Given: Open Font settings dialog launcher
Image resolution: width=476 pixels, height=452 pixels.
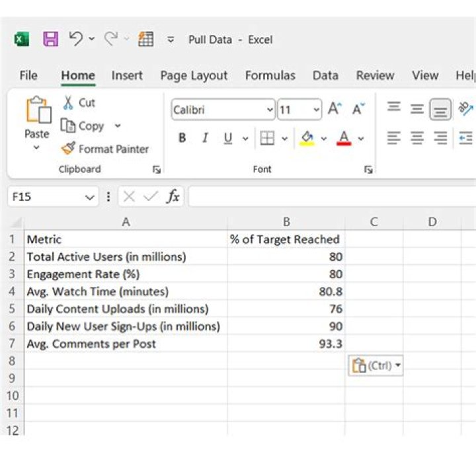Looking at the screenshot, I should tap(368, 169).
